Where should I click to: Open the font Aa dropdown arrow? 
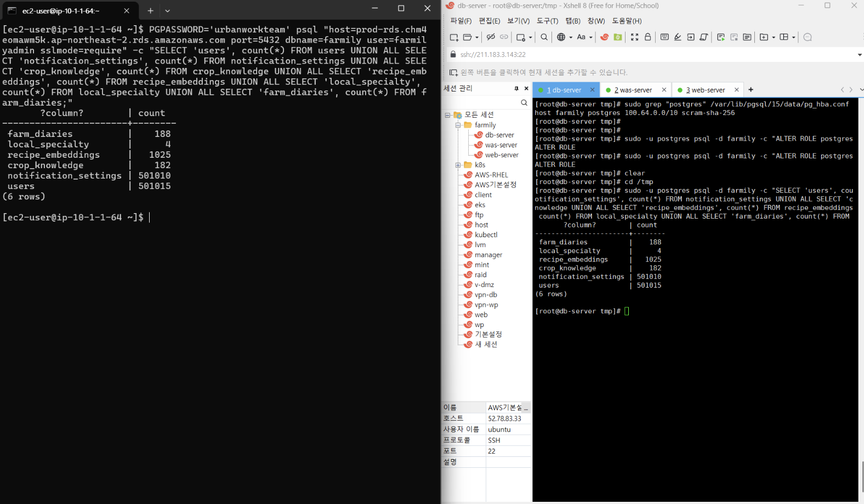click(591, 38)
